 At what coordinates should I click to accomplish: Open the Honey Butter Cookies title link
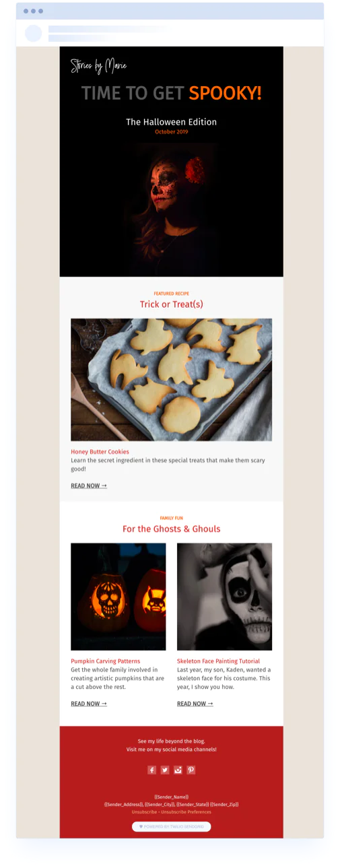coord(100,452)
